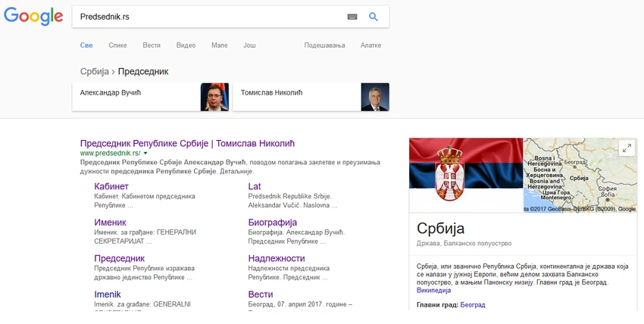This screenshot has width=644, height=324.
Task: Open the Видео results tab
Action: tap(186, 45)
